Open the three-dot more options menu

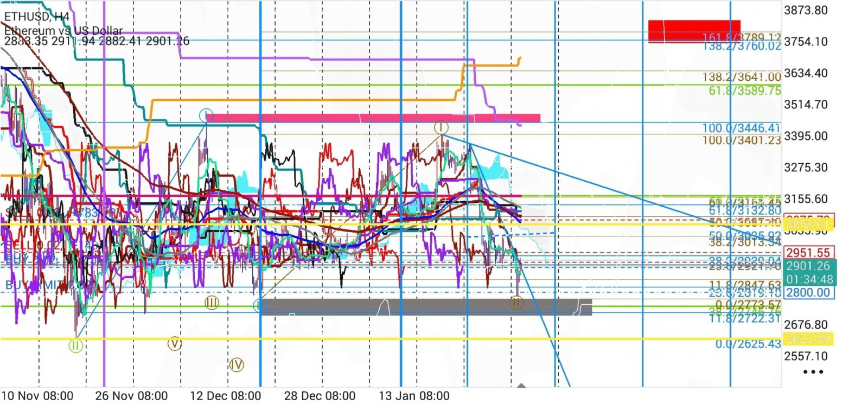(x=813, y=372)
